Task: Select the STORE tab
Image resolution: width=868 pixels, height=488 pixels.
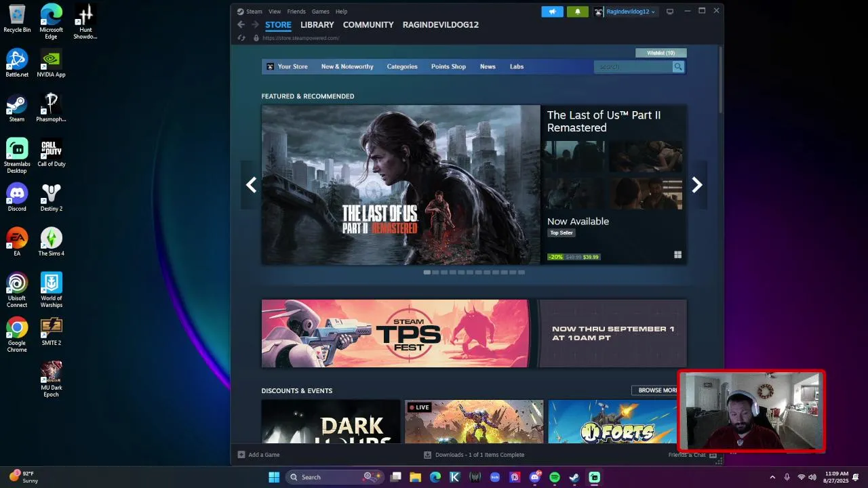Action: pos(278,24)
